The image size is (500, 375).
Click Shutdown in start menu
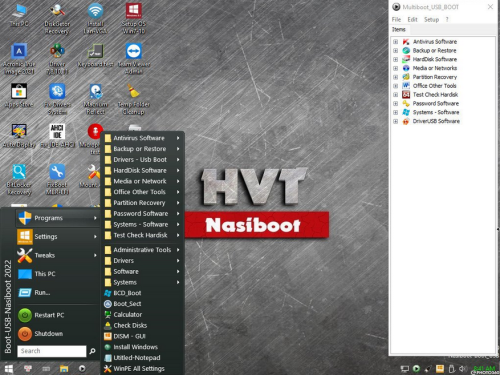[48, 334]
